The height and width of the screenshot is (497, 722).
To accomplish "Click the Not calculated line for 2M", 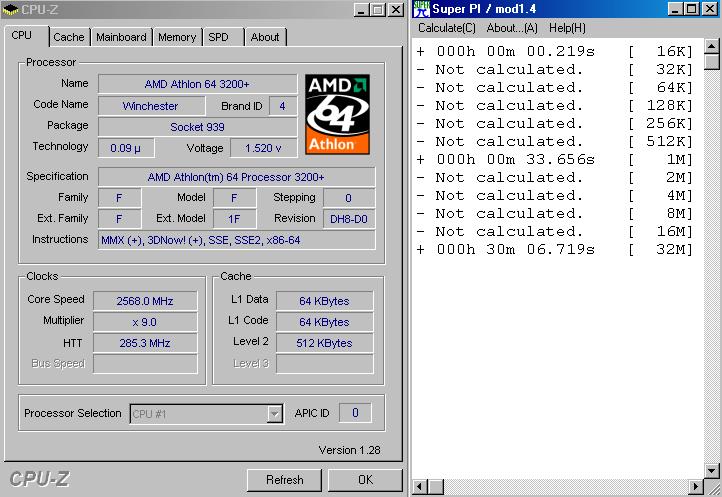I will pos(554,178).
